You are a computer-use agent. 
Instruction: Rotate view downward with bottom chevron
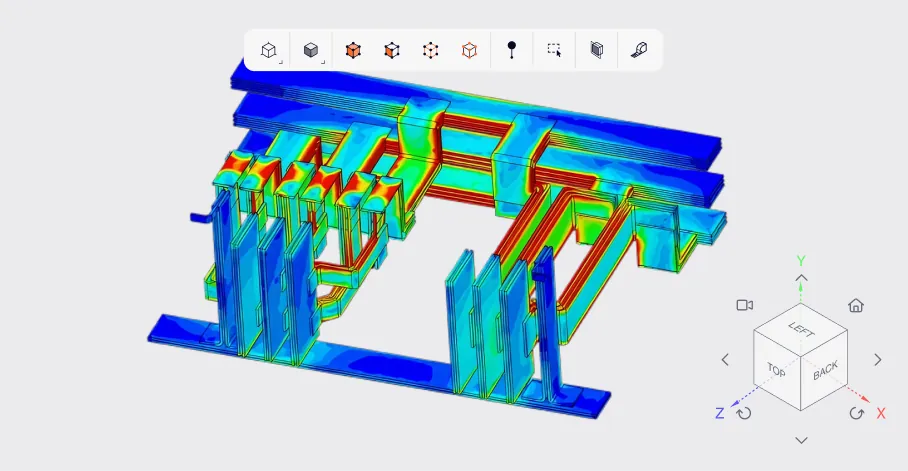(801, 440)
